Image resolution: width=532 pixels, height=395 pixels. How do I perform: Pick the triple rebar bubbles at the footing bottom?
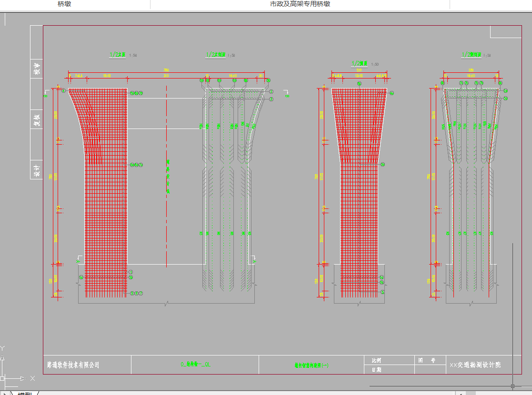[136, 294]
